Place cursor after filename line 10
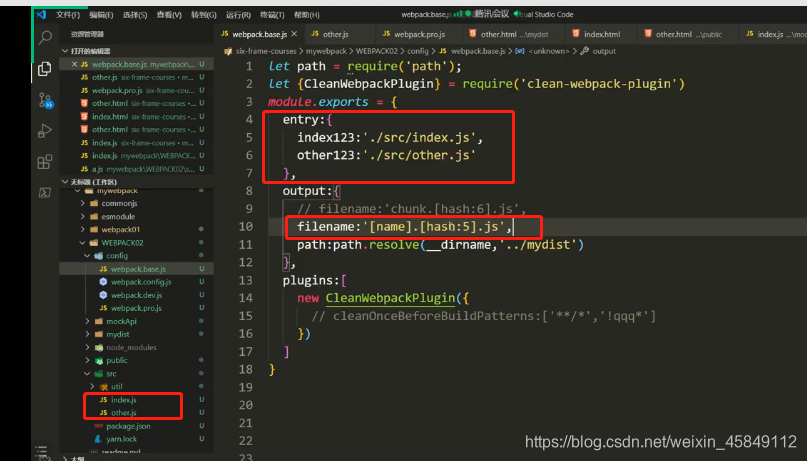Screen dimensions: 807x461 coord(513,226)
